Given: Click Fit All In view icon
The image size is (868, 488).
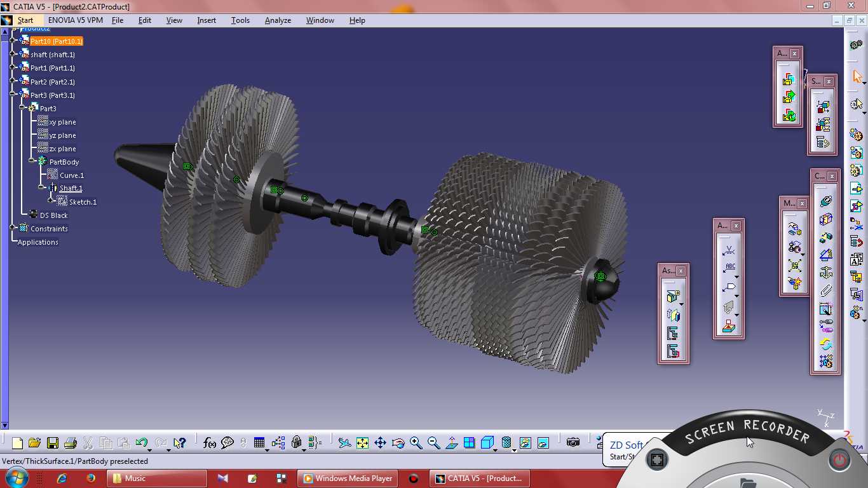Looking at the screenshot, I should 362,443.
